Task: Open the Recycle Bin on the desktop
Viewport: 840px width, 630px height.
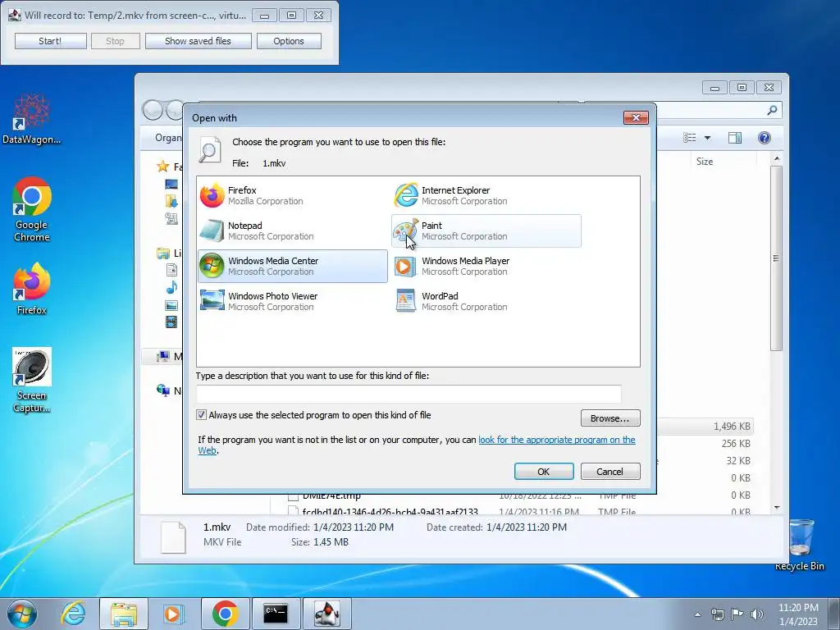Action: [801, 544]
